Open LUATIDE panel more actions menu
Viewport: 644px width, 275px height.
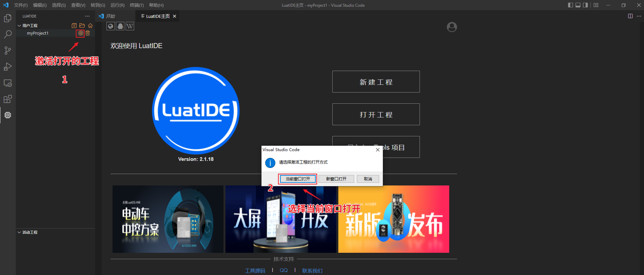87,16
